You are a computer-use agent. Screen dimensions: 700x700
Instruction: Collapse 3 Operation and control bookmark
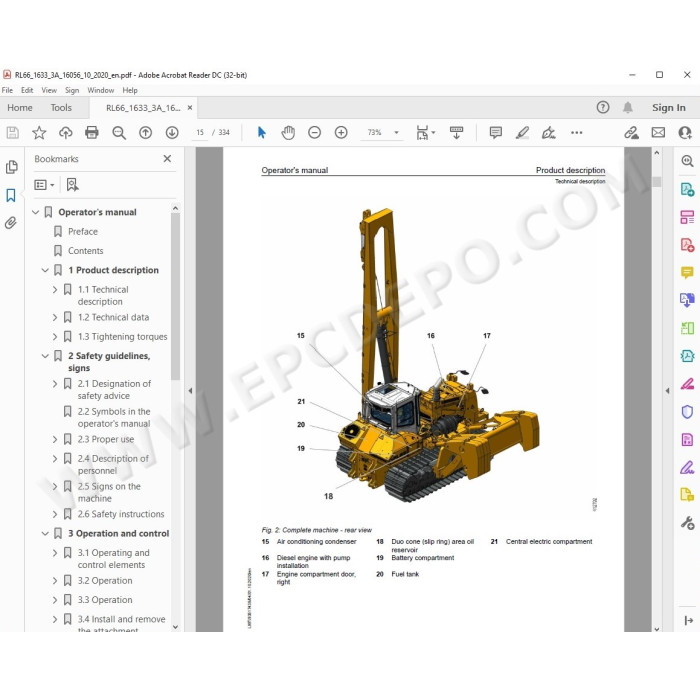pyautogui.click(x=45, y=533)
